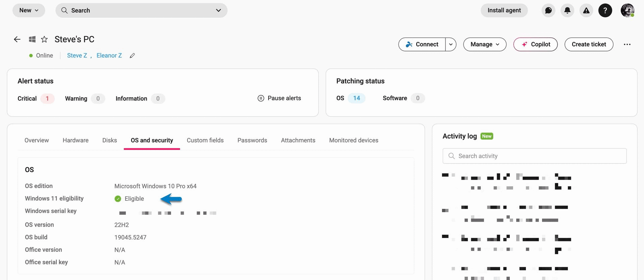Open the user profile avatar

627,10
